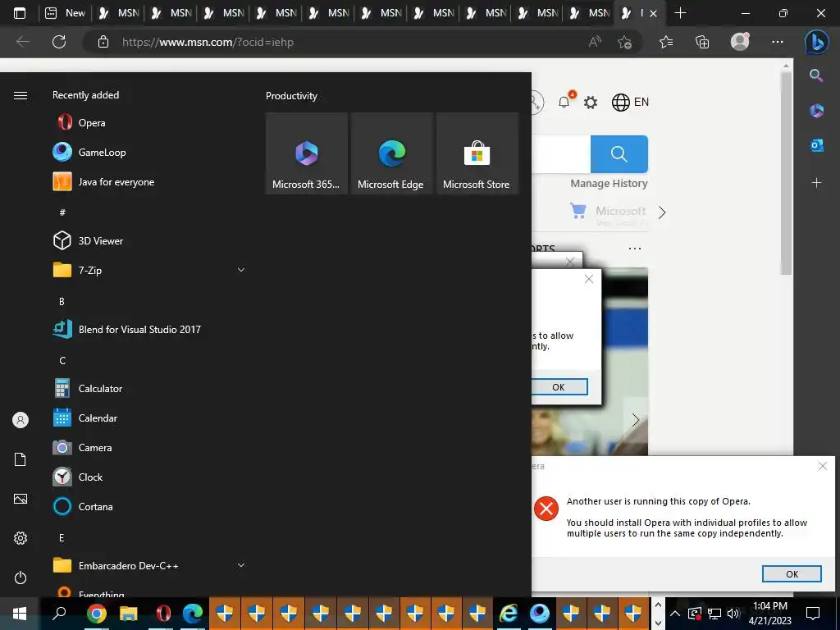Open Edge Collections icon
The image size is (840, 630).
702,42
